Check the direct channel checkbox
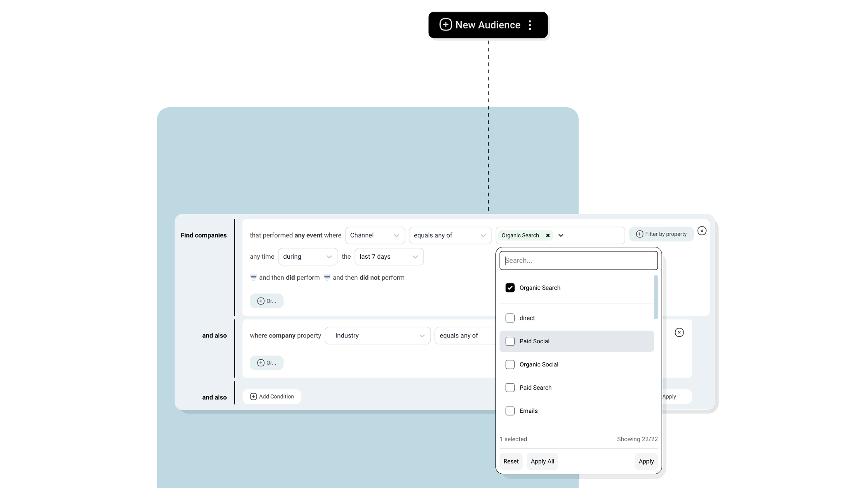Image resolution: width=868 pixels, height=488 pixels. (510, 318)
